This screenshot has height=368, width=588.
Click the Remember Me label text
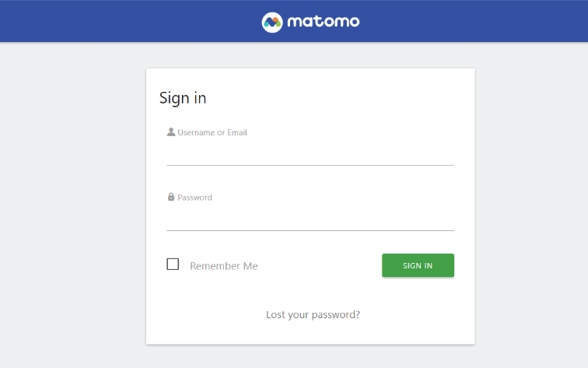(x=224, y=266)
